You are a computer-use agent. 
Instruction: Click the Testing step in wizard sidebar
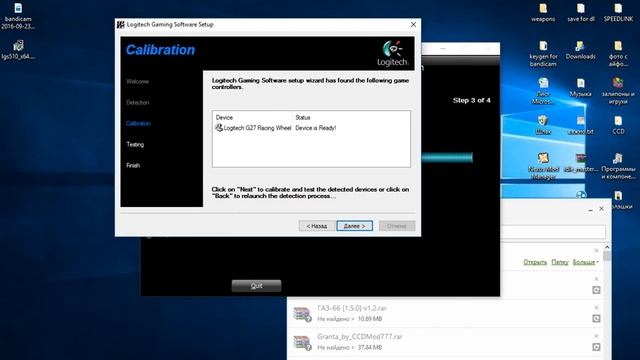(x=135, y=144)
